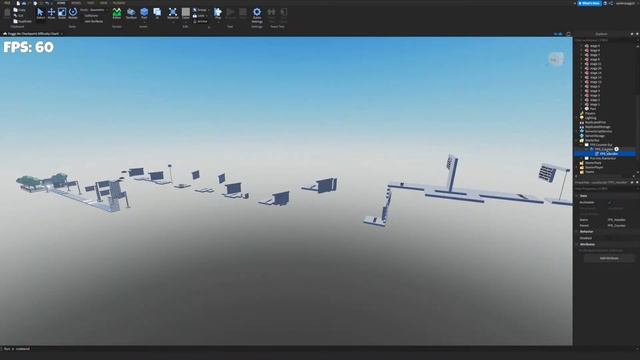The height and width of the screenshot is (360, 640).
Task: Click the add-child plus icon next to FPS_Counter
Action: (616, 149)
